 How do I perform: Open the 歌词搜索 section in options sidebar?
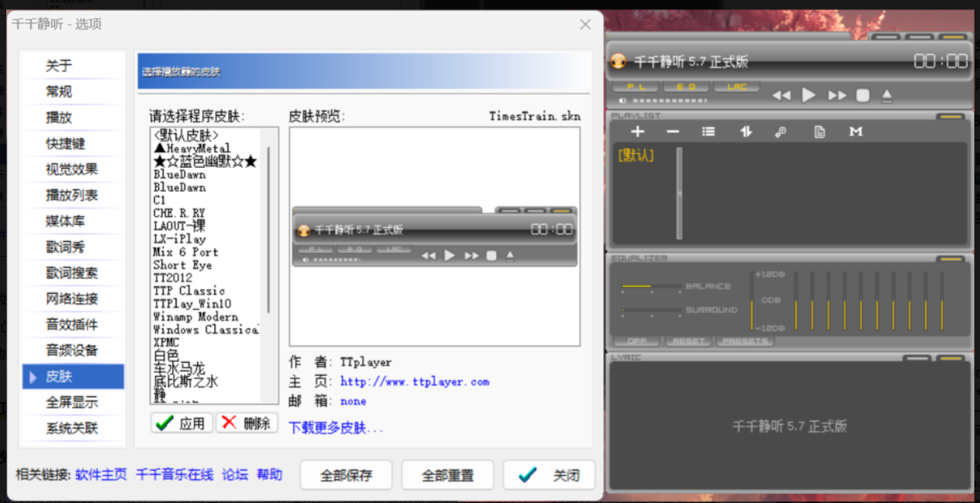73,273
